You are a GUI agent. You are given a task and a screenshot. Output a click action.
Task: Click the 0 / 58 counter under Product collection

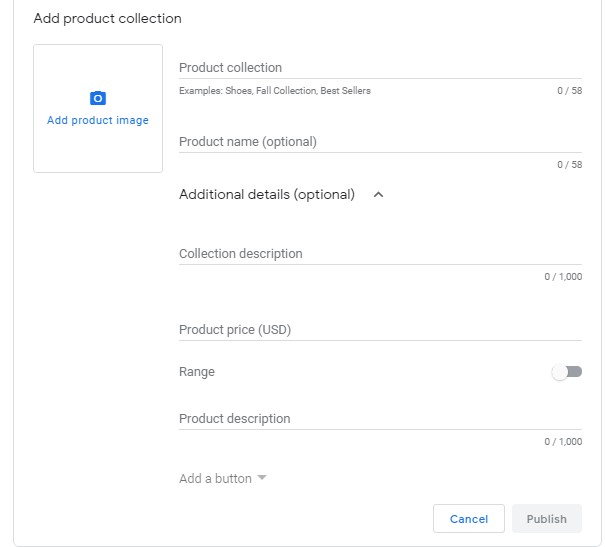tap(569, 91)
